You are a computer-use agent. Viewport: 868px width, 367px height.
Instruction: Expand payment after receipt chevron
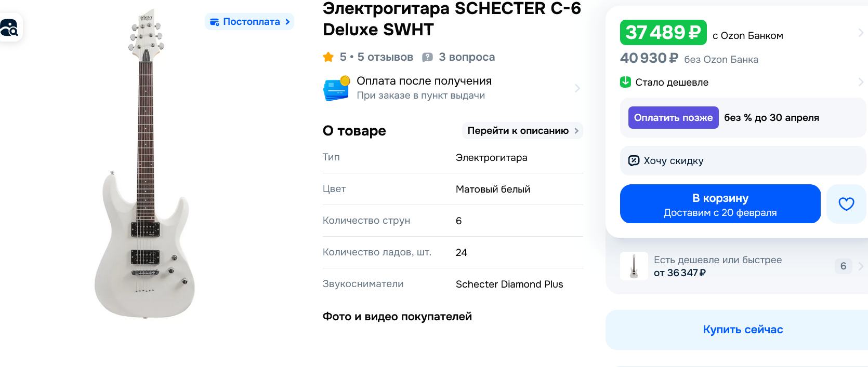577,88
